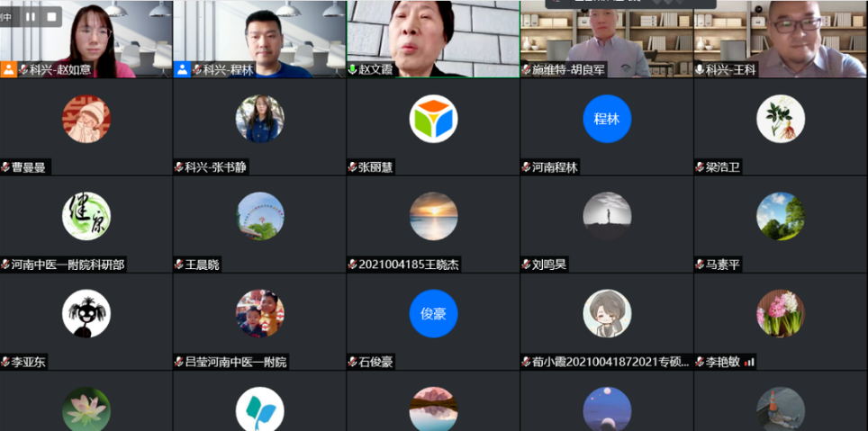Select the pink hyacinth flower avatar of 李艳敏

(x=780, y=313)
